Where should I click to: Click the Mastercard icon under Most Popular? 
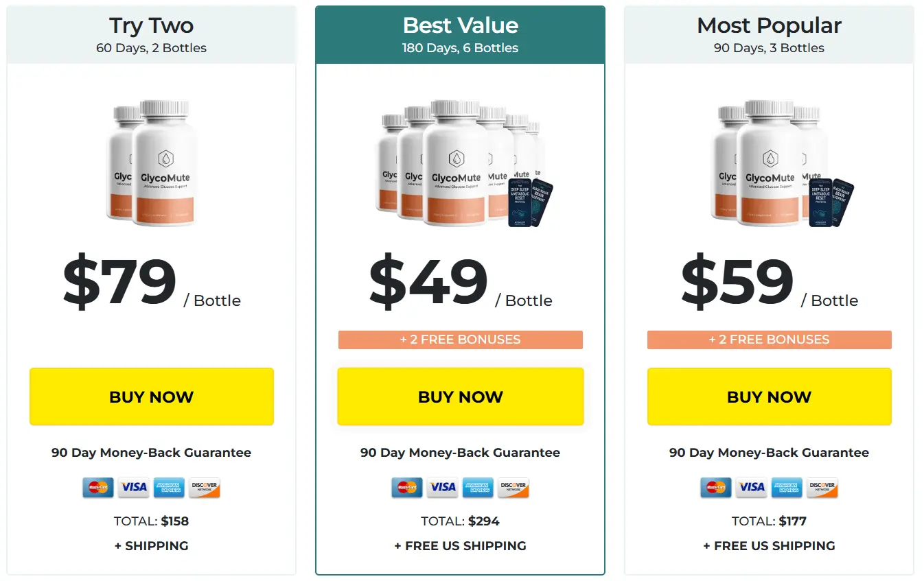[716, 487]
